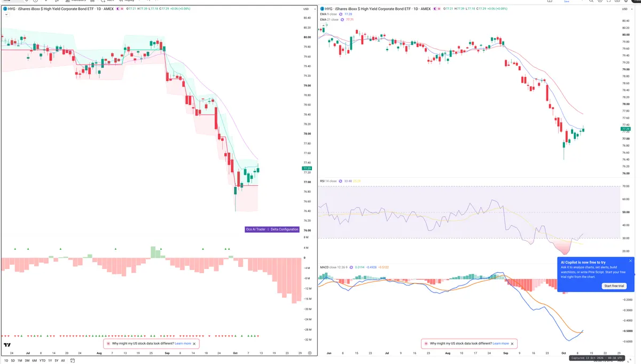Click the data status icon on right chart
641x364 pixels.
pyautogui.click(x=439, y=9)
